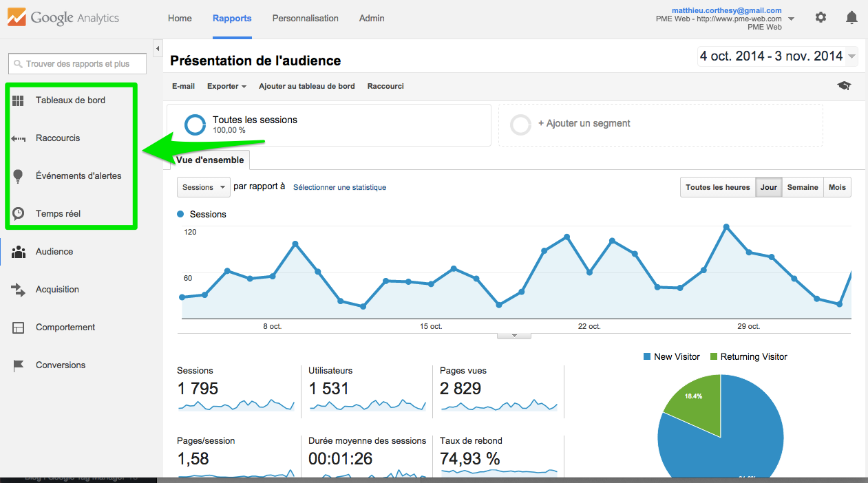Viewport: 868px width, 483px height.
Task: Click the Temps réel clock icon
Action: pos(19,214)
